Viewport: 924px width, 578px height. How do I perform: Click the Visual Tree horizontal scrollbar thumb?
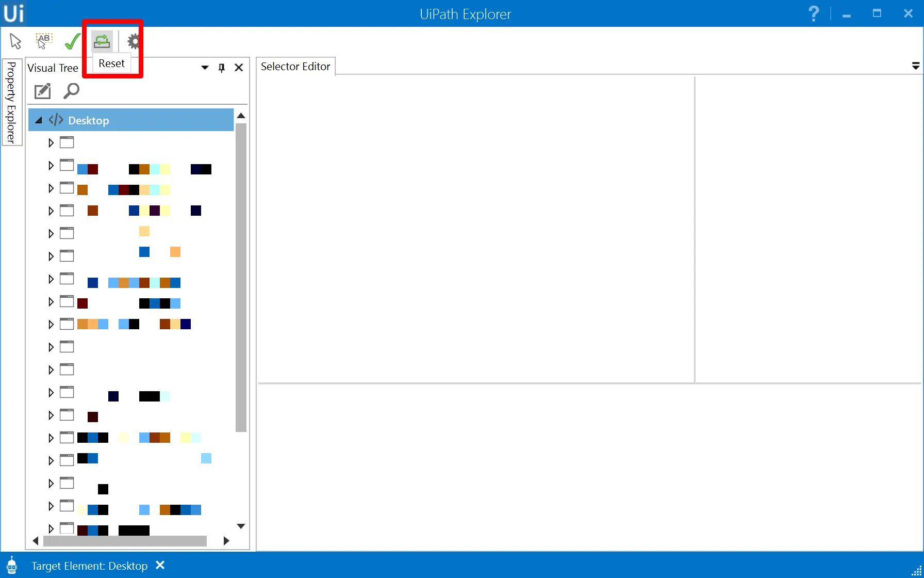[x=125, y=541]
